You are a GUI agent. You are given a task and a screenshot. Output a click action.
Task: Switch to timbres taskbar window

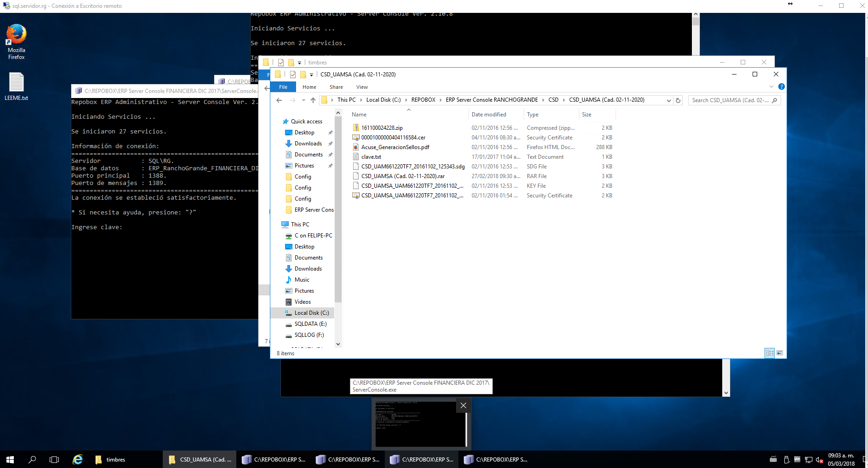pyautogui.click(x=110, y=459)
